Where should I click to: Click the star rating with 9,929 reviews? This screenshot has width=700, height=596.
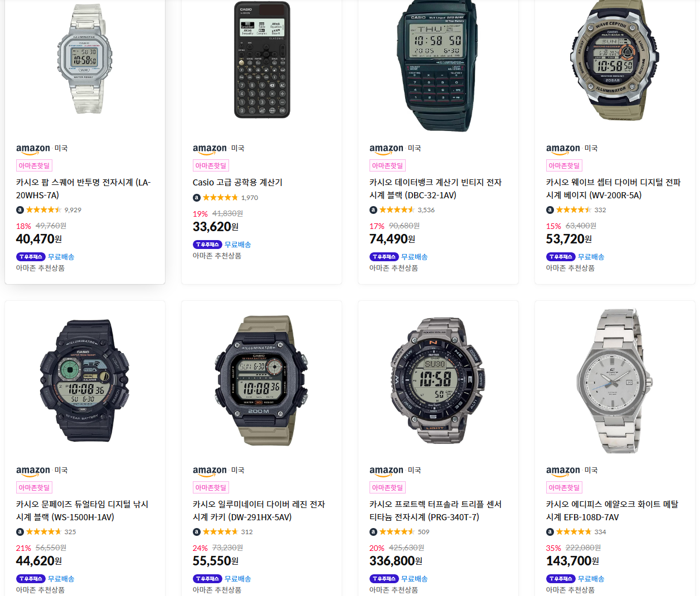click(43, 210)
